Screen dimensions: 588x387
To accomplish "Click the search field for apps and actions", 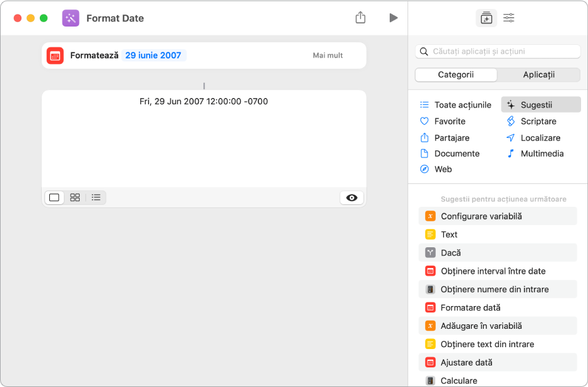I will coord(502,51).
